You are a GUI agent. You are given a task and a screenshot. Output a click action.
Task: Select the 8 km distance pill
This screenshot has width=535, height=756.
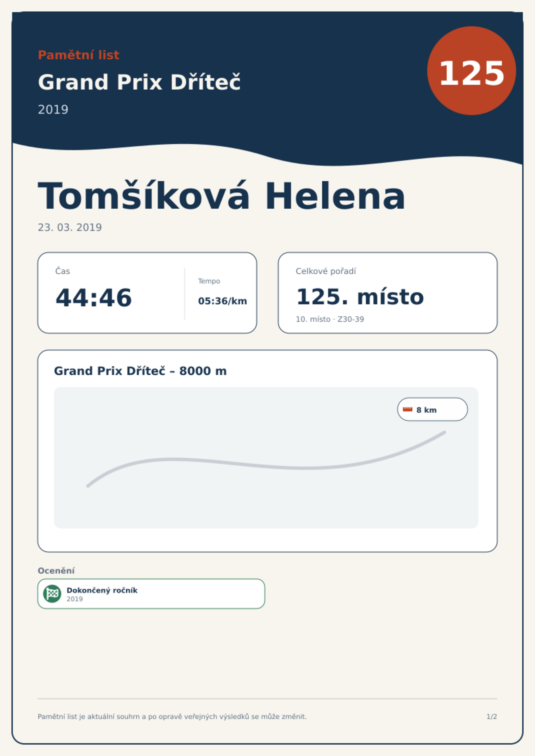click(432, 409)
